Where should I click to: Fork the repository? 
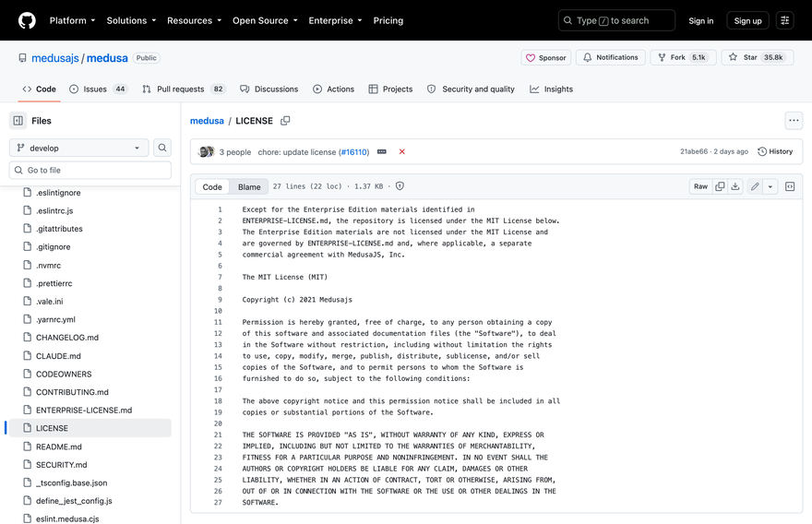[683, 57]
